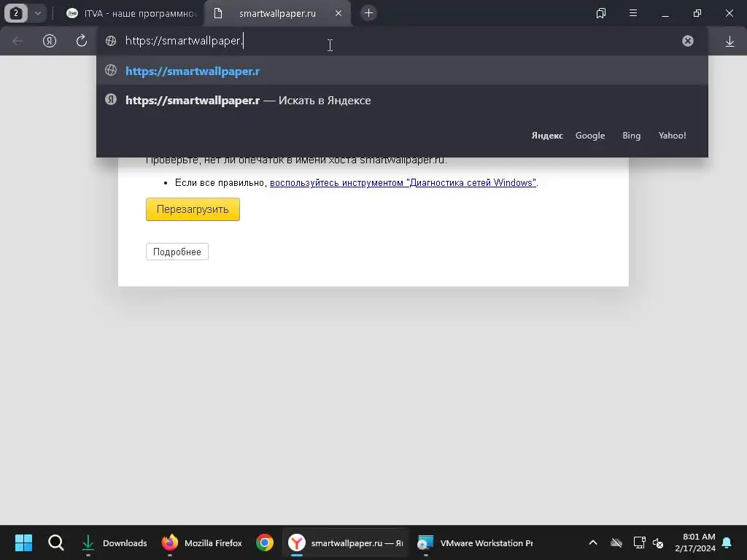
Task: Select the smartwallpaper.ru tab
Action: 277,13
